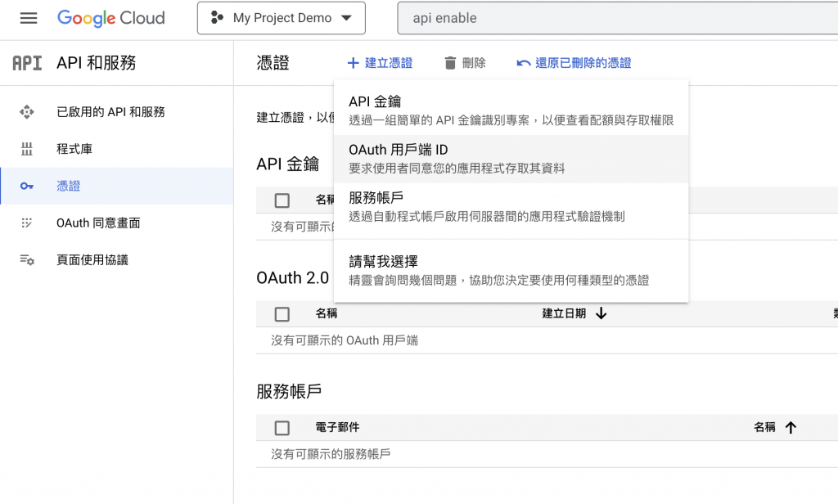The height and width of the screenshot is (504, 838).
Task: Choose 服務帳戶 from the dropdown menu
Action: [511, 207]
